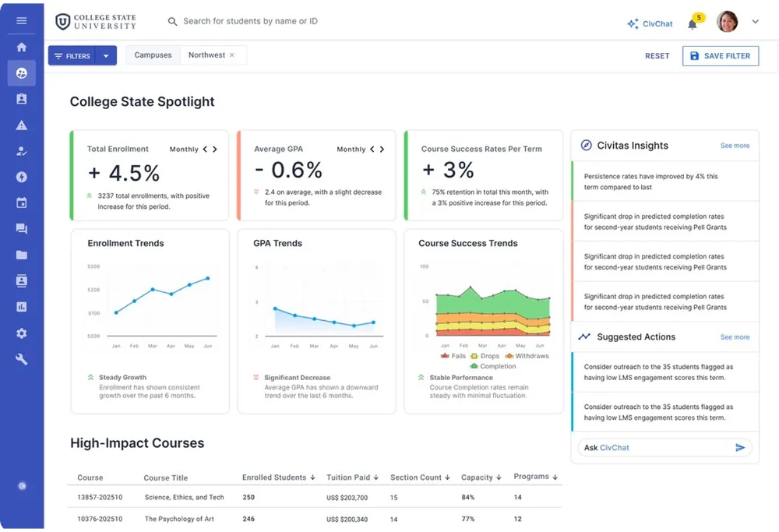Open the bar chart reports sidebar icon

pos(21,307)
